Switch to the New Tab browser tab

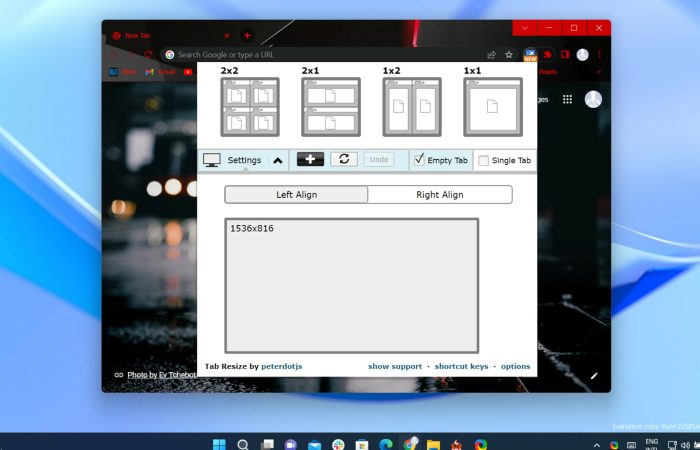click(170, 35)
